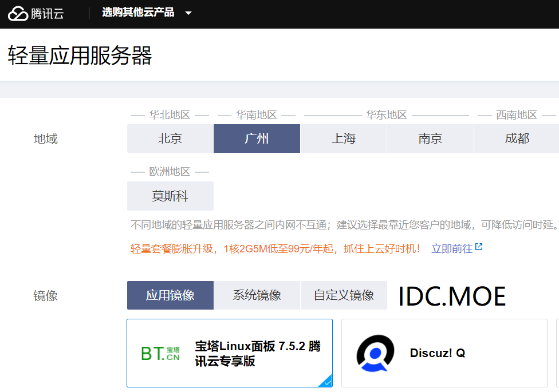
Task: Select the 北京 region
Action: (170, 138)
